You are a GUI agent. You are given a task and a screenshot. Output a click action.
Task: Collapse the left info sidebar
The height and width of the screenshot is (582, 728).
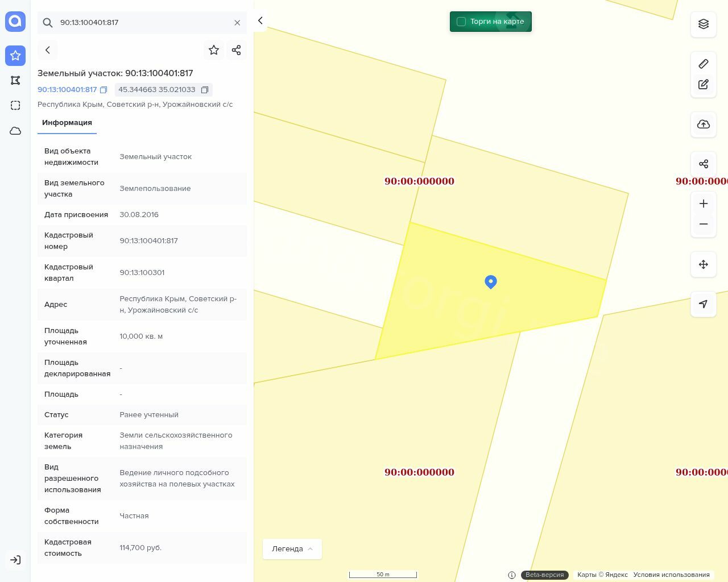pos(260,20)
